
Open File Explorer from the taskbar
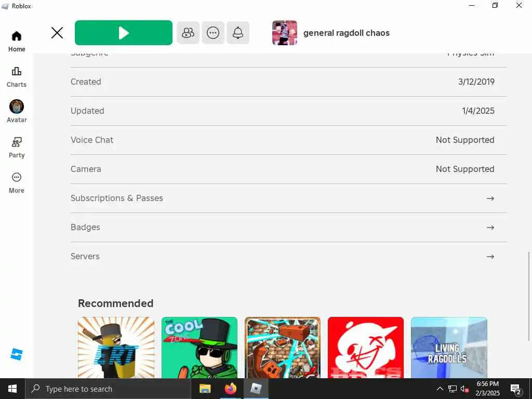[205, 389]
